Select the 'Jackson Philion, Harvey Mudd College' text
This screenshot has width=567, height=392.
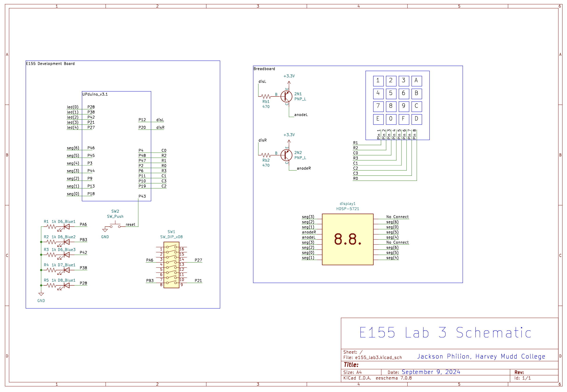click(481, 356)
